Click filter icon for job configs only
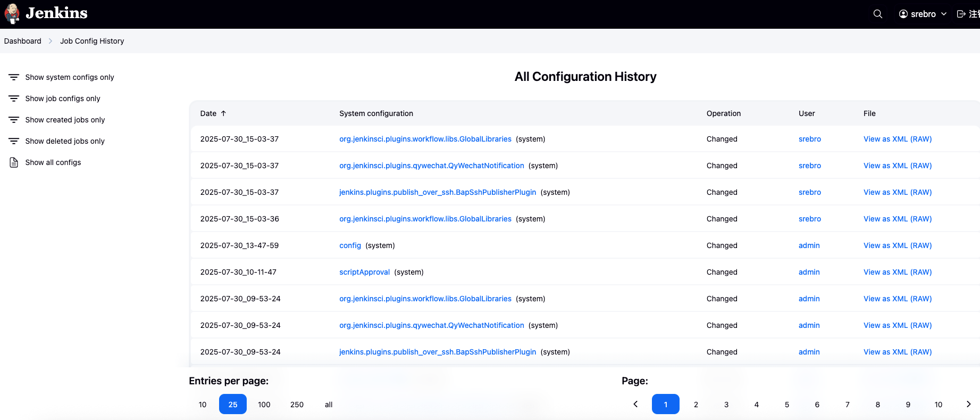 [x=14, y=98]
